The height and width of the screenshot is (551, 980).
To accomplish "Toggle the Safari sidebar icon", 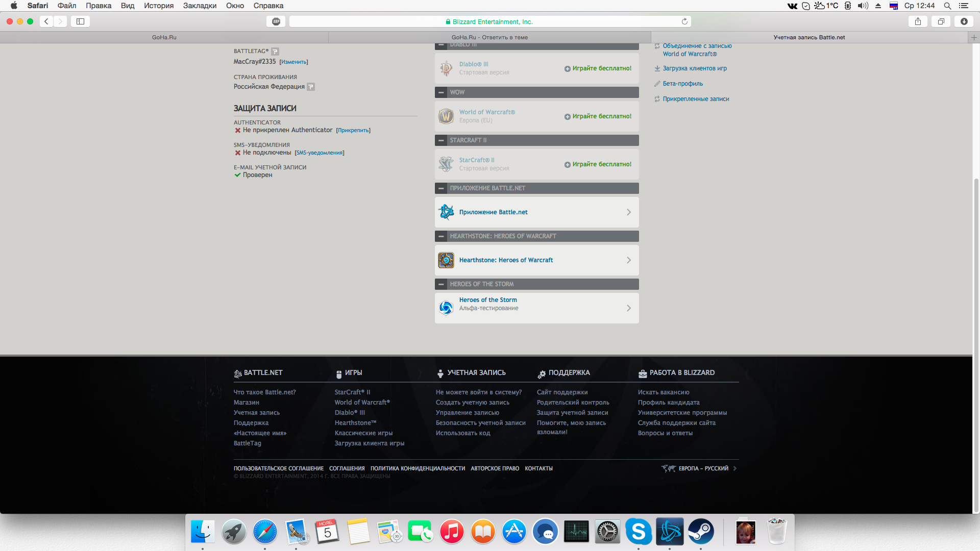I will pyautogui.click(x=80, y=21).
